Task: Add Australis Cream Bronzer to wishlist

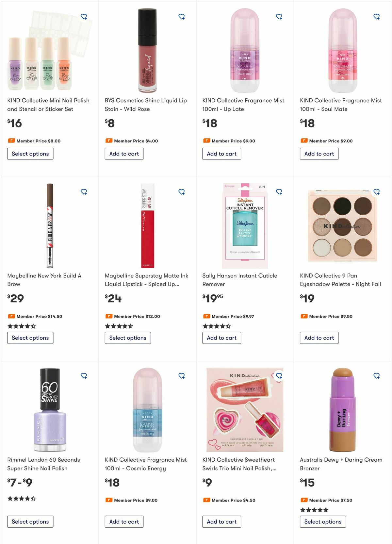Action: pos(377,376)
